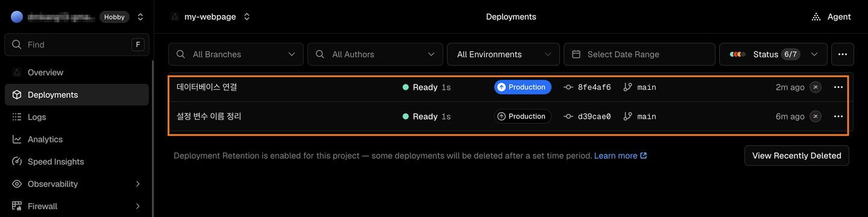Image resolution: width=868 pixels, height=217 pixels.
Task: Open Observability in the sidebar
Action: point(77,184)
